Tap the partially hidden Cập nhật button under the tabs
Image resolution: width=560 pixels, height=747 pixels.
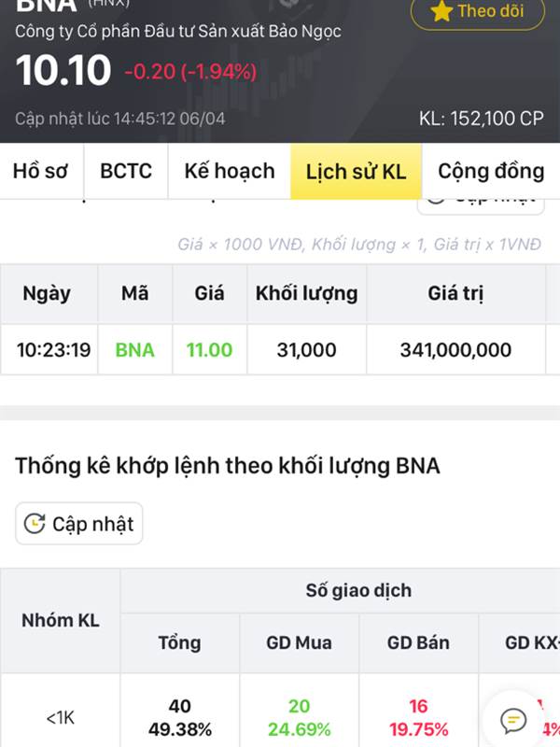pos(481,205)
